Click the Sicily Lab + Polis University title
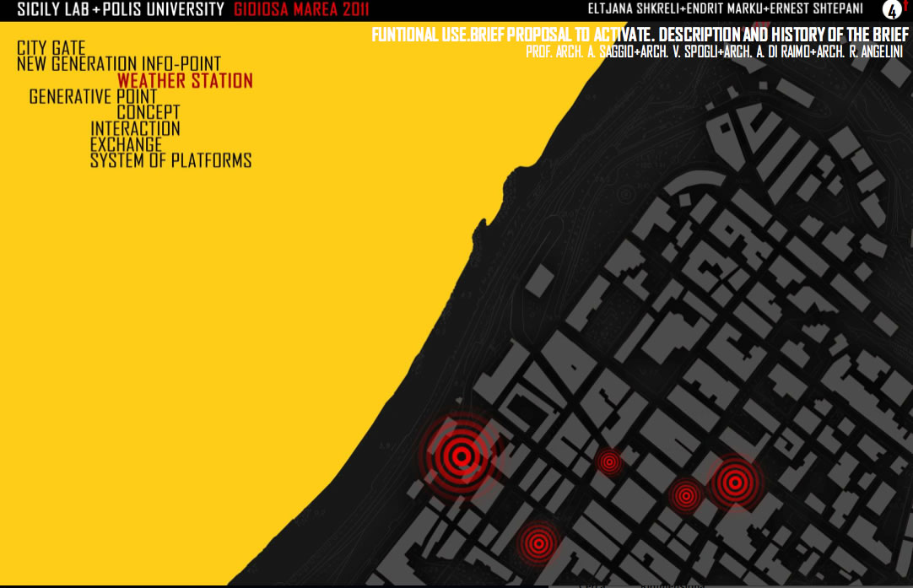 coord(121,10)
